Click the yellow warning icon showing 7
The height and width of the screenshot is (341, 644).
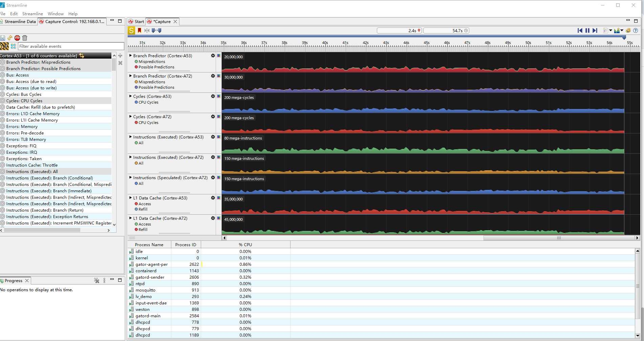pyautogui.click(x=4, y=46)
